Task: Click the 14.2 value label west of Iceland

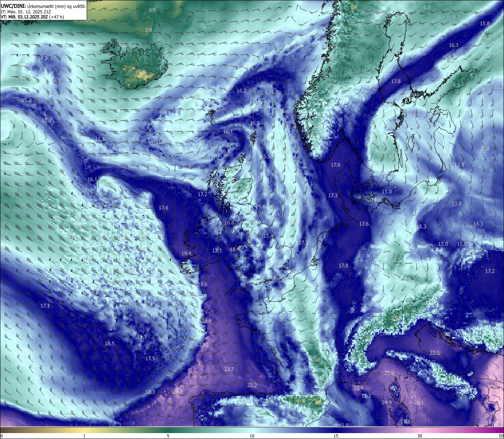Action: [43, 58]
